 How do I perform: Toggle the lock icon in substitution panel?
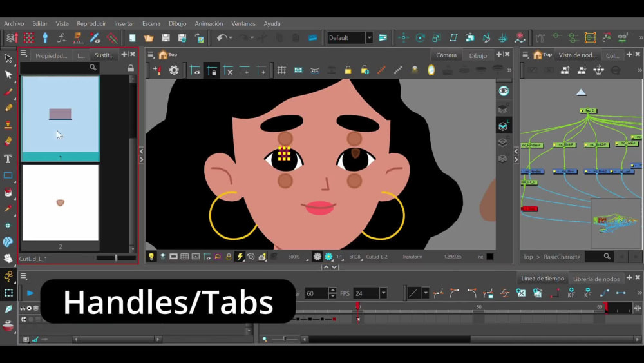pyautogui.click(x=131, y=68)
